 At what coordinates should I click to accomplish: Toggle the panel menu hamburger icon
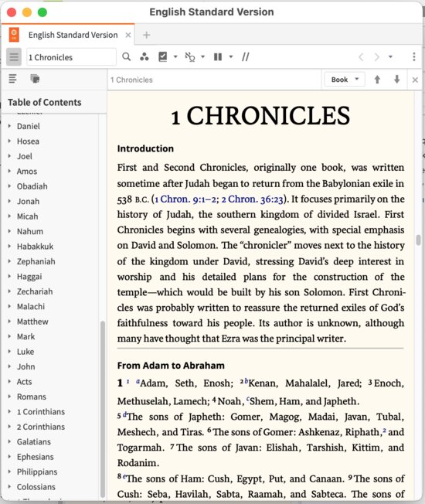coord(14,57)
